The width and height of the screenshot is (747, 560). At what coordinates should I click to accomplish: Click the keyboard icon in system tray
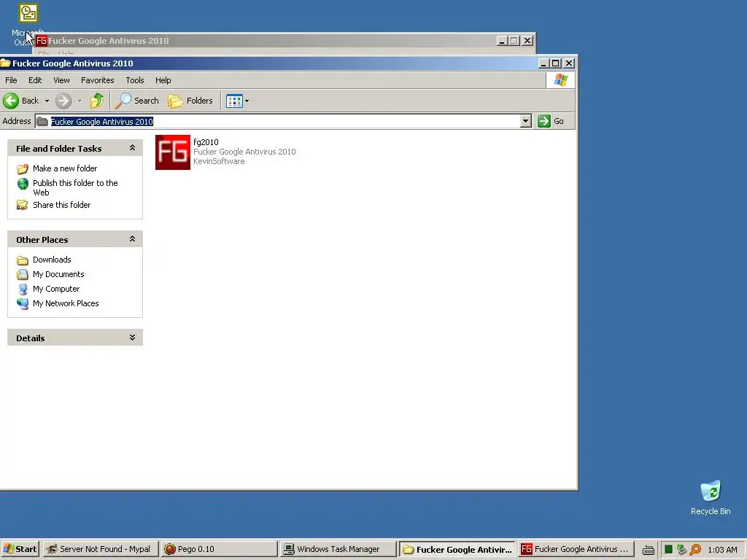pyautogui.click(x=649, y=550)
